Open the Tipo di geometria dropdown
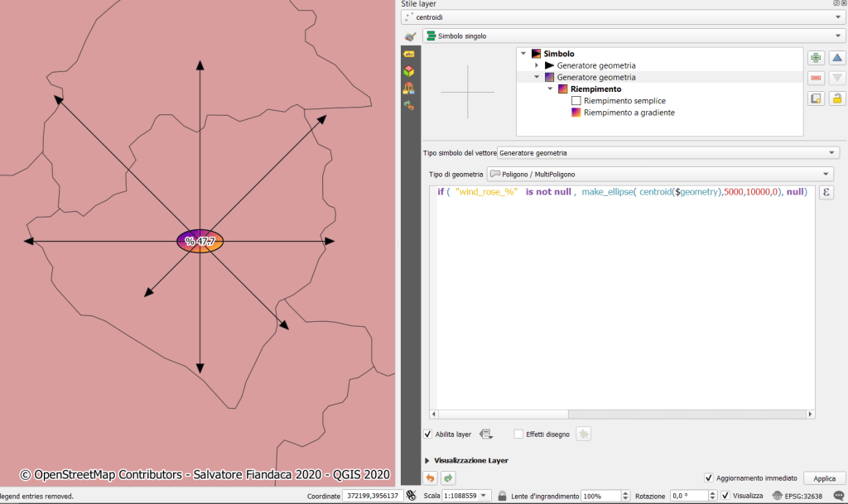 [x=660, y=174]
